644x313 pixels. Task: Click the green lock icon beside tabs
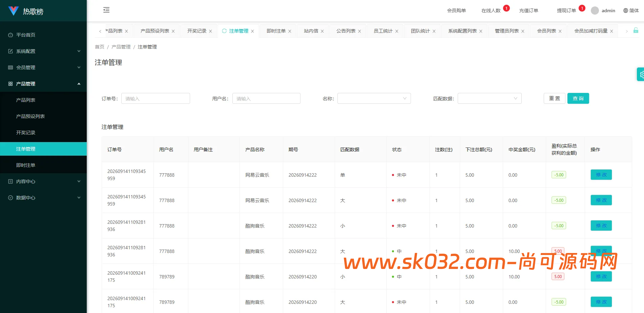(636, 30)
